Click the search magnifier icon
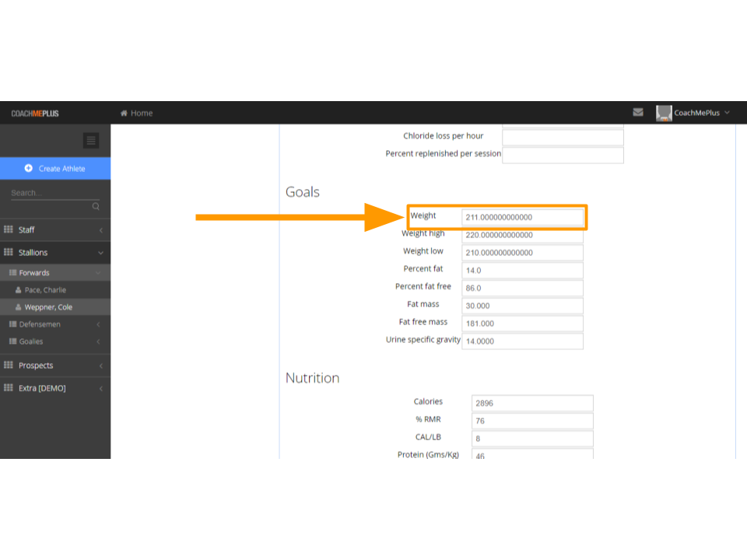The width and height of the screenshot is (747, 560). coord(96,206)
